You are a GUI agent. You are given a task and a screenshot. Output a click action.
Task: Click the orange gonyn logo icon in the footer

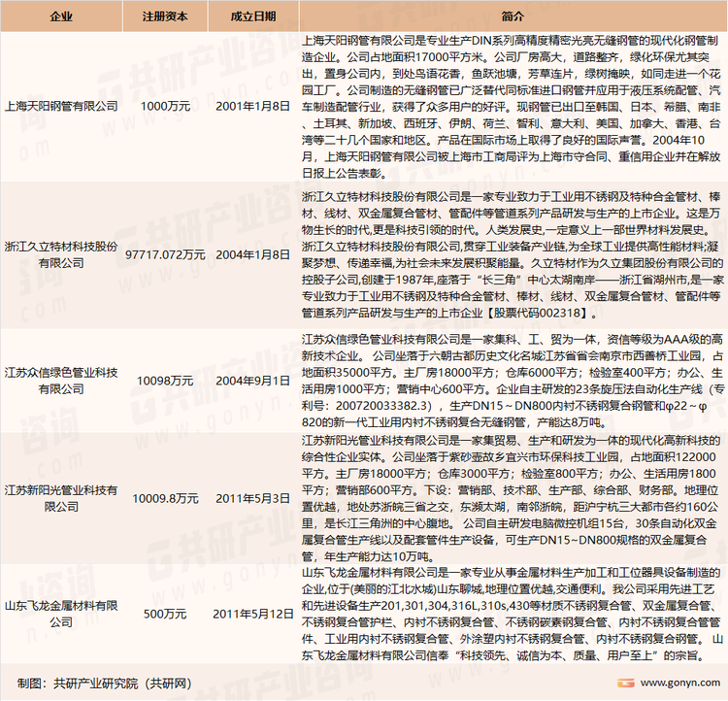pyautogui.click(x=626, y=683)
